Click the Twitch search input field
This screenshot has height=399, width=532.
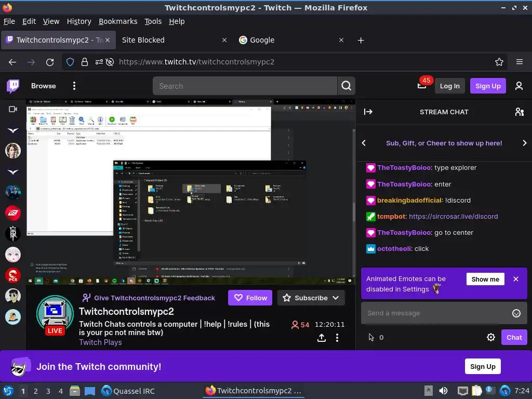click(x=245, y=86)
